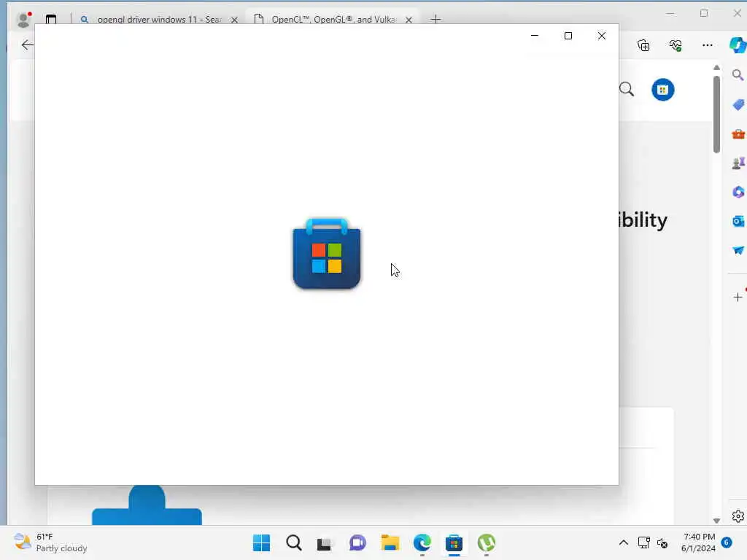This screenshot has height=560, width=747.
Task: Open Edge profile avatar icon
Action: pos(23,20)
